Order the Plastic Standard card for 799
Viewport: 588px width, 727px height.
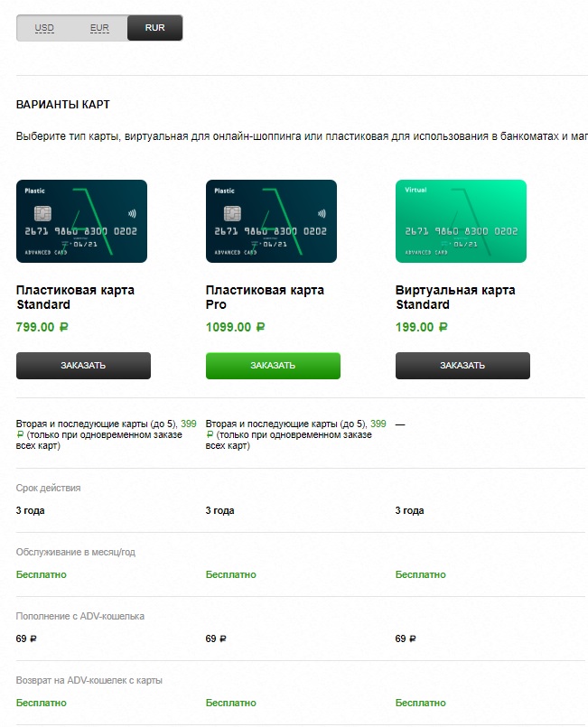click(83, 366)
